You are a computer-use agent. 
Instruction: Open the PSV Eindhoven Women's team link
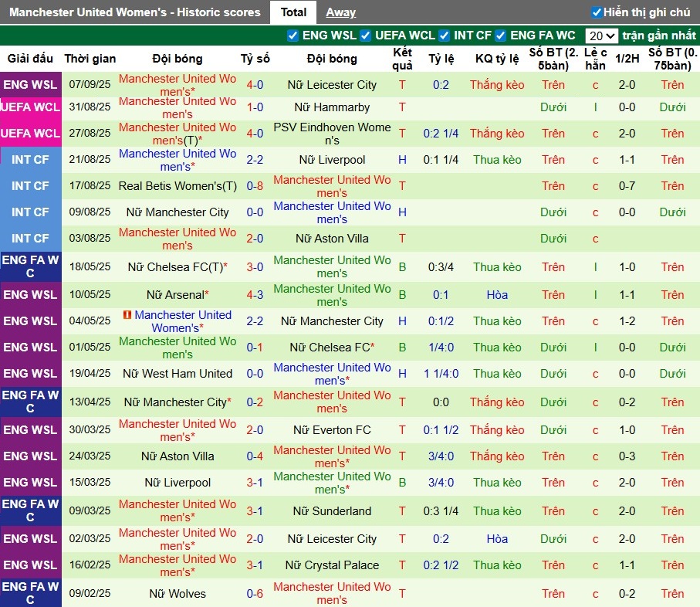(x=332, y=134)
